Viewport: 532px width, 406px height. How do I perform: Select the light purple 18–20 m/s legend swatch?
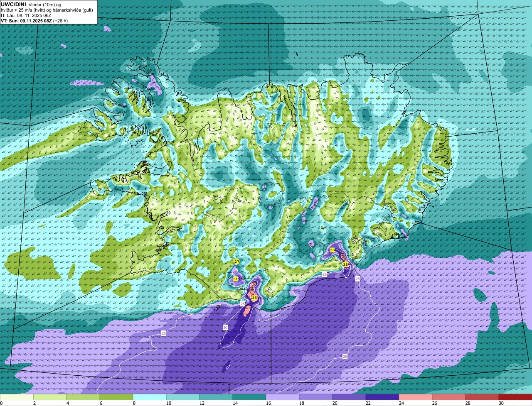point(316,397)
